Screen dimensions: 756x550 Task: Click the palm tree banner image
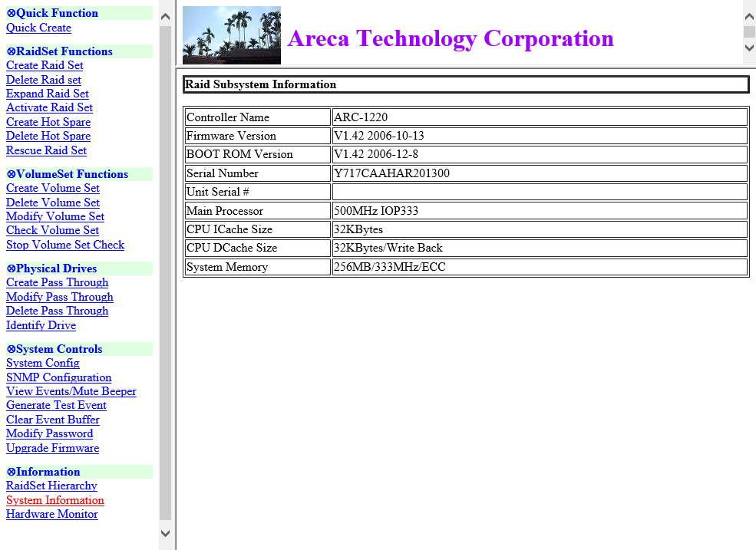point(232,35)
